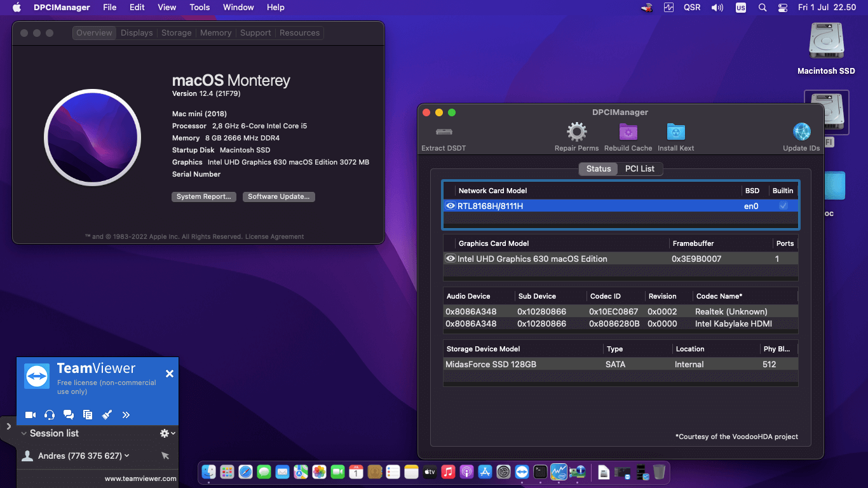Open the Mail app in Dock
The height and width of the screenshot is (488, 868).
click(282, 472)
